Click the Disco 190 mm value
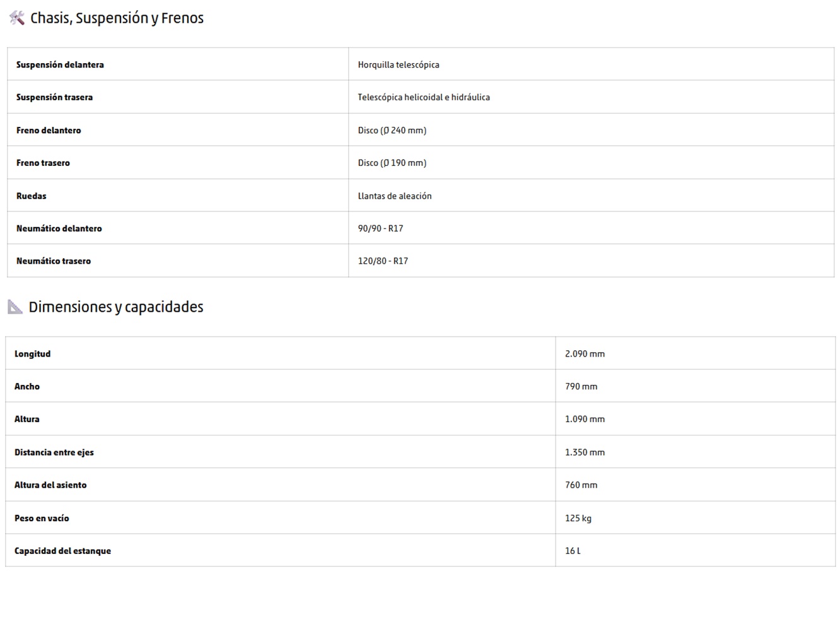Image resolution: width=840 pixels, height=631 pixels. [392, 163]
